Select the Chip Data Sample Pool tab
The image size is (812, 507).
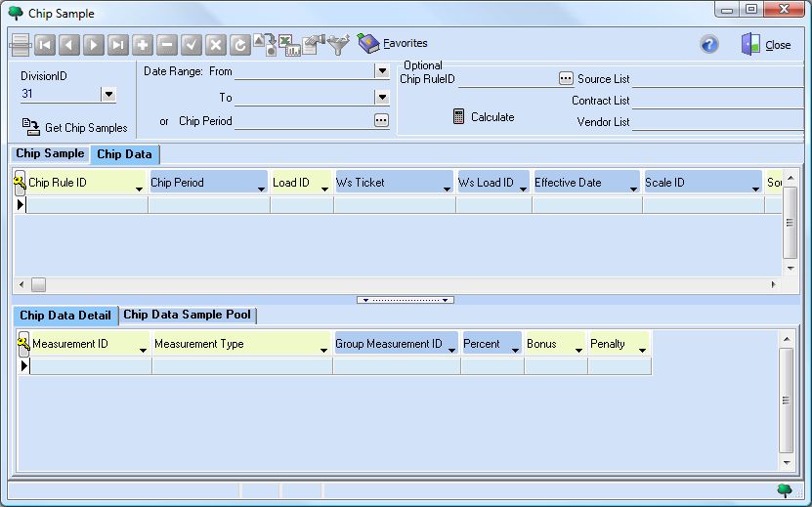point(187,316)
